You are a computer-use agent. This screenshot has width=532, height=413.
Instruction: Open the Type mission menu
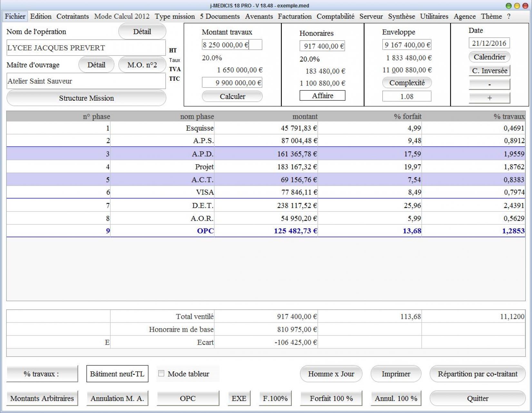(175, 16)
